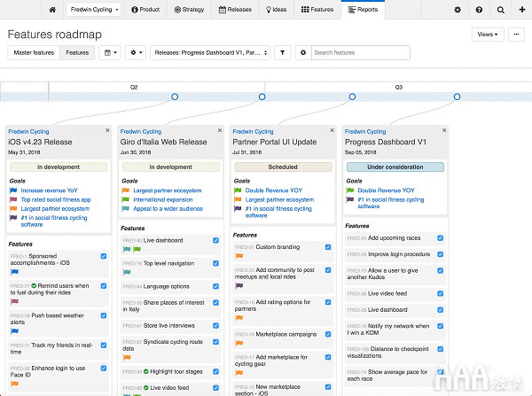This screenshot has height=396, width=532.
Task: Go to the home icon in top navigation
Action: pos(52,10)
